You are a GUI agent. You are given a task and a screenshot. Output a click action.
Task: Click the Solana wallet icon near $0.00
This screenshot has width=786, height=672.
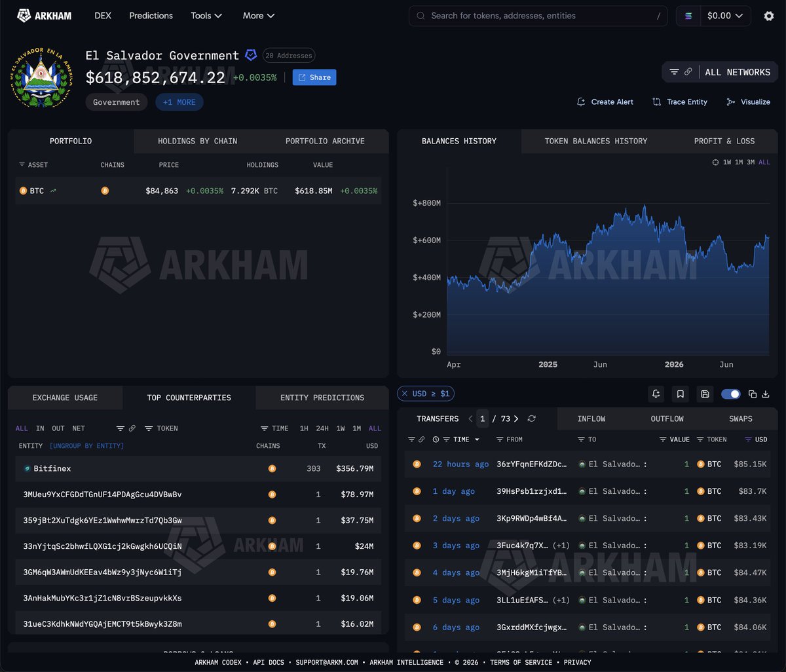[x=688, y=16]
